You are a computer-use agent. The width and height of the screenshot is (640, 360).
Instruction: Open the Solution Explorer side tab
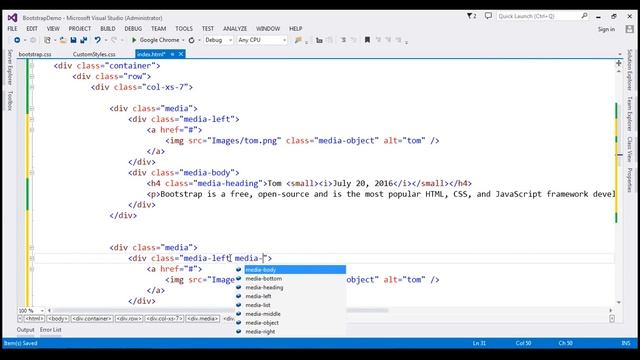(630, 70)
